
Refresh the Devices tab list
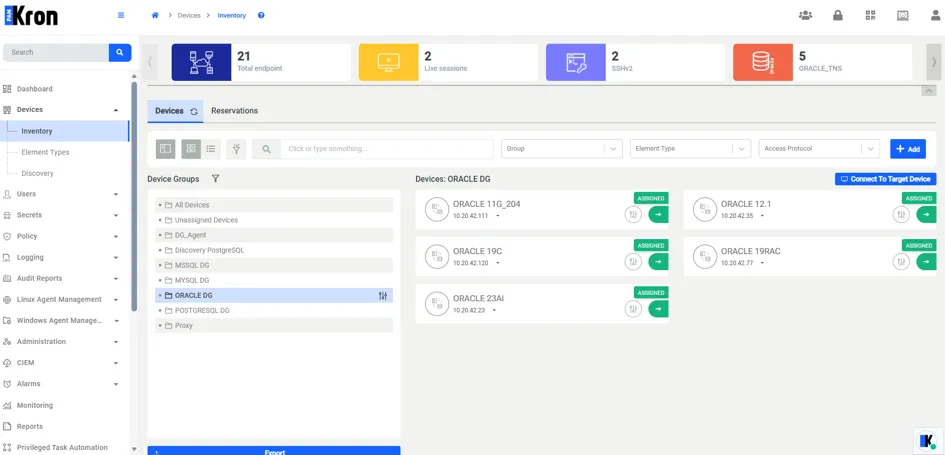coord(194,111)
